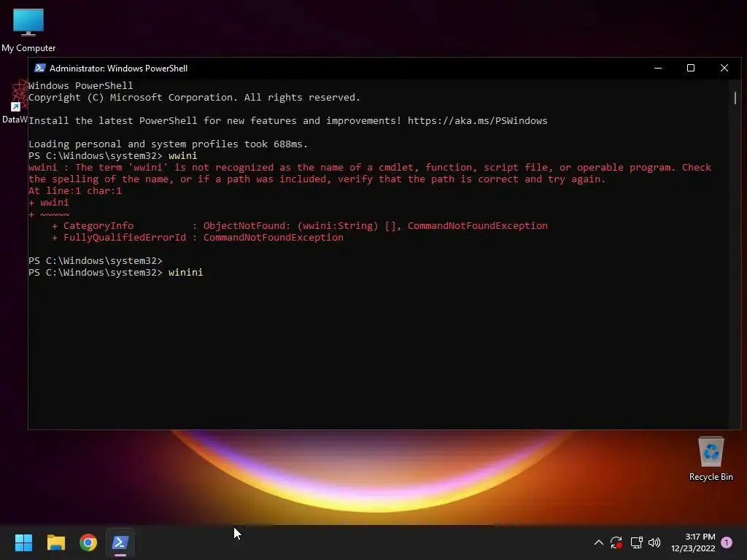Click the first 'wwini' command after prompt
The width and height of the screenshot is (747, 560).
182,156
